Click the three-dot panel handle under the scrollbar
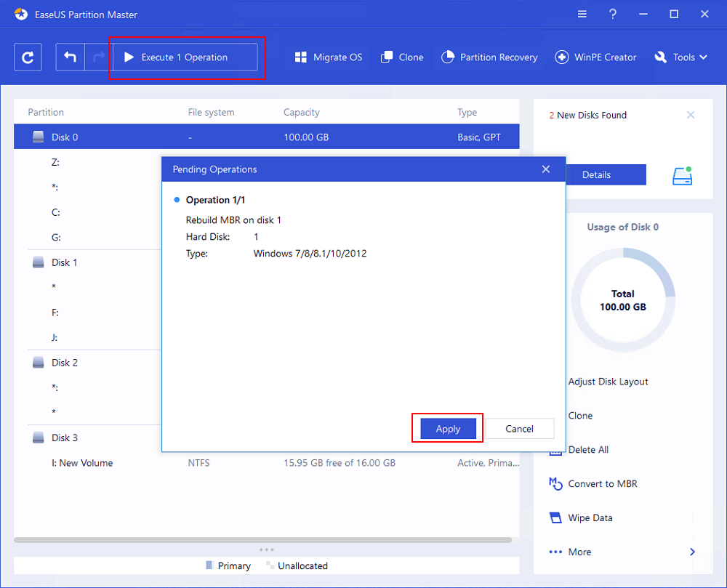 pyautogui.click(x=267, y=549)
